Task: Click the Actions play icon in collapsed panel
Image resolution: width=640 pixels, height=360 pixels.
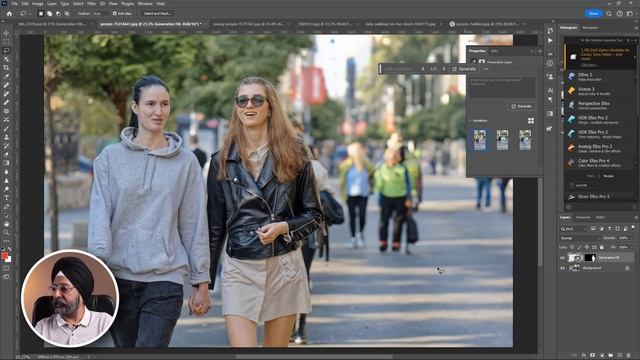Action: point(550,40)
